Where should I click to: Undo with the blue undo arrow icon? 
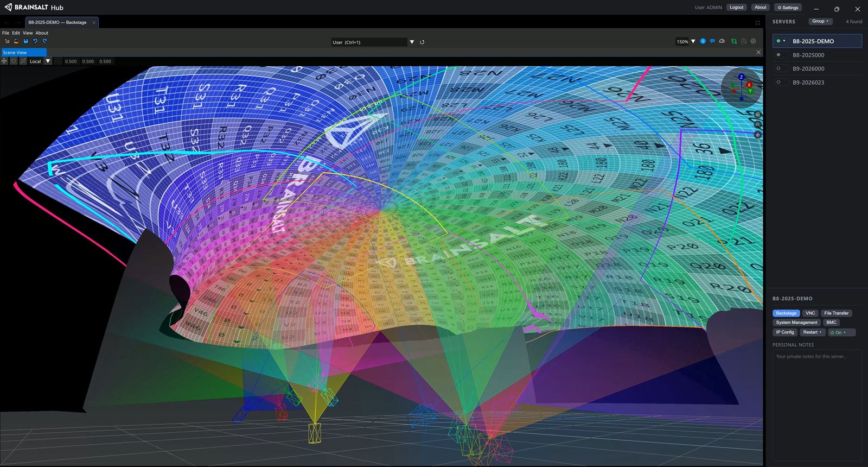coord(35,41)
